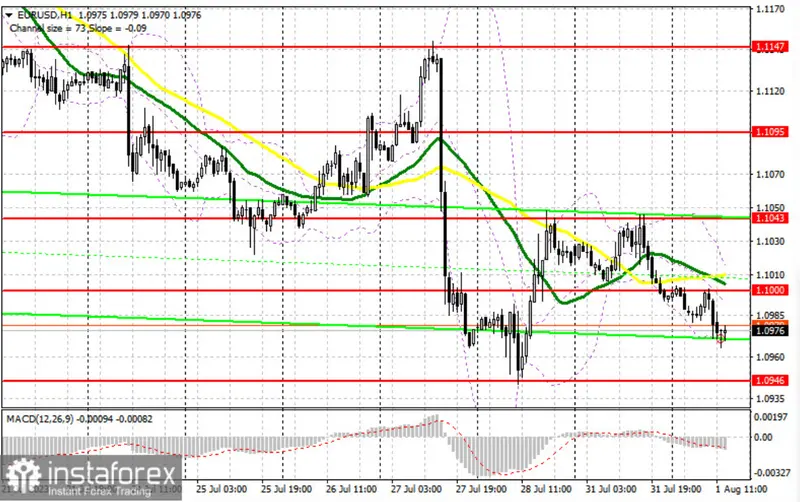The height and width of the screenshot is (502, 800).
Task: Click the 1.0960 price axis value
Action: pyautogui.click(x=770, y=357)
